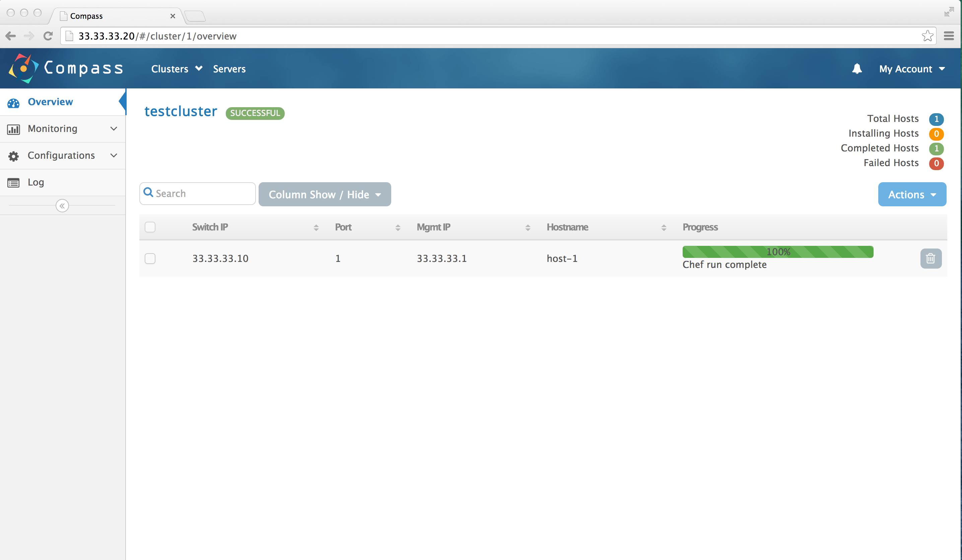Focus the Search input field

click(x=202, y=194)
